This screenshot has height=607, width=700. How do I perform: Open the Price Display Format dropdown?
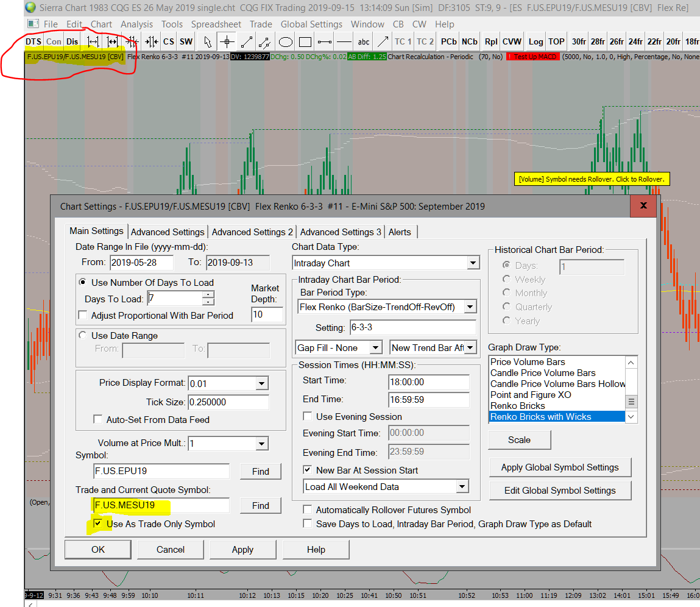pyautogui.click(x=261, y=383)
